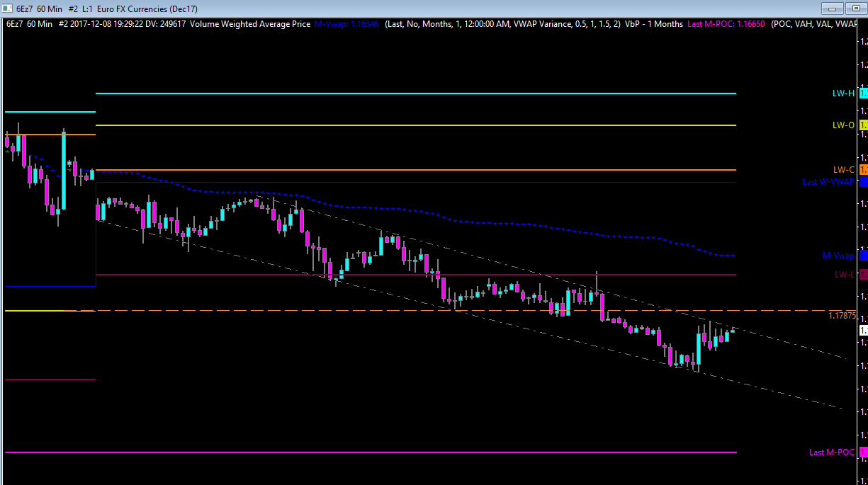Select the LW-O line label
Screen dimensions: 868x485
(x=843, y=125)
